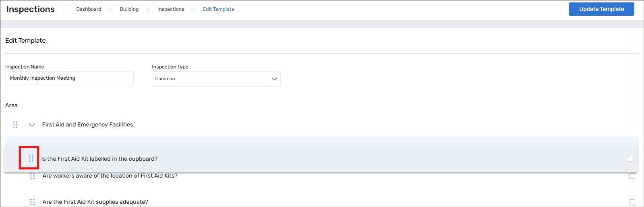644x207 pixels.
Task: Click the Inspections page title
Action: pyautogui.click(x=31, y=9)
